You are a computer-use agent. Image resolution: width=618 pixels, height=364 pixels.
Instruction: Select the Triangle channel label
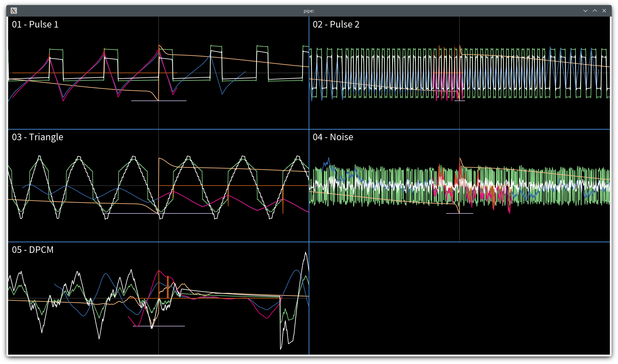[37, 137]
